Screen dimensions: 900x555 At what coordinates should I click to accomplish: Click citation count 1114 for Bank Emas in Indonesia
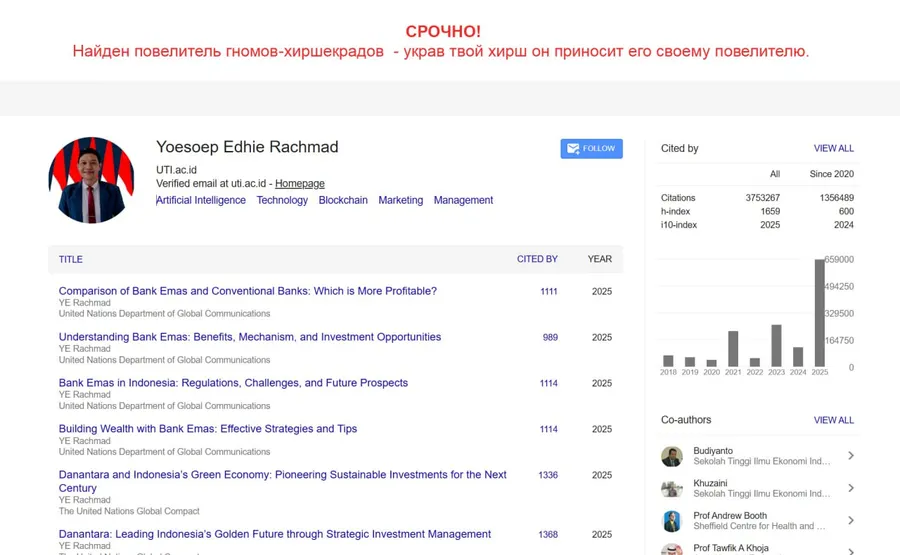click(x=548, y=383)
